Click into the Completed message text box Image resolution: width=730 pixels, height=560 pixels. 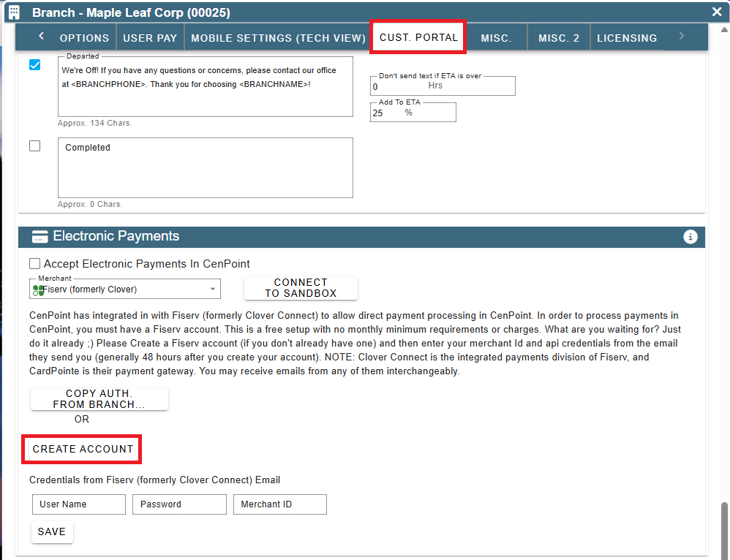click(x=206, y=167)
